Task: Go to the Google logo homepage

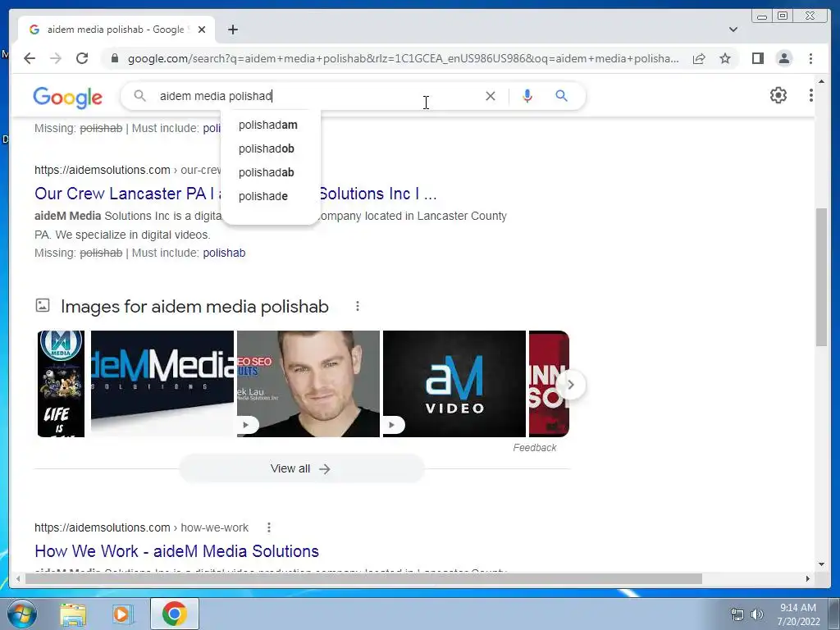Action: pos(67,98)
